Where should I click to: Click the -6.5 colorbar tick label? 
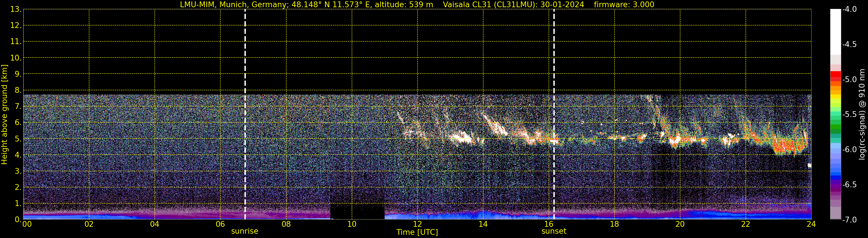pos(849,185)
